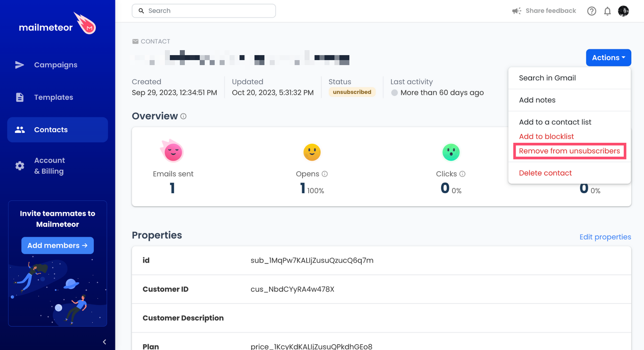Click the Contacts people icon
644x350 pixels.
20,130
